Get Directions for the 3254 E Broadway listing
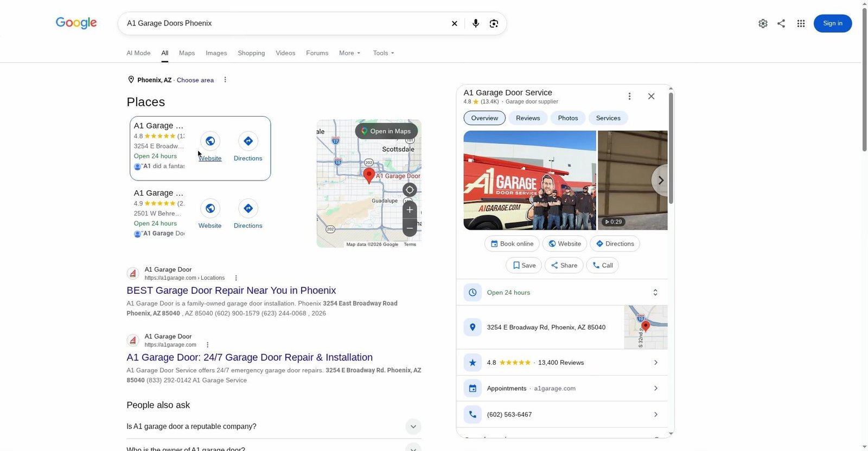The image size is (868, 451). point(248,146)
